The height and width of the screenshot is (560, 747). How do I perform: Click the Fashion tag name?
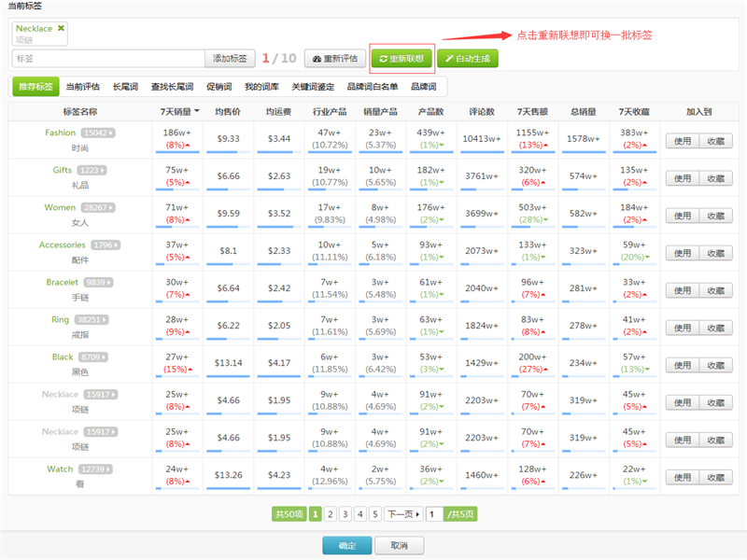[x=60, y=133]
